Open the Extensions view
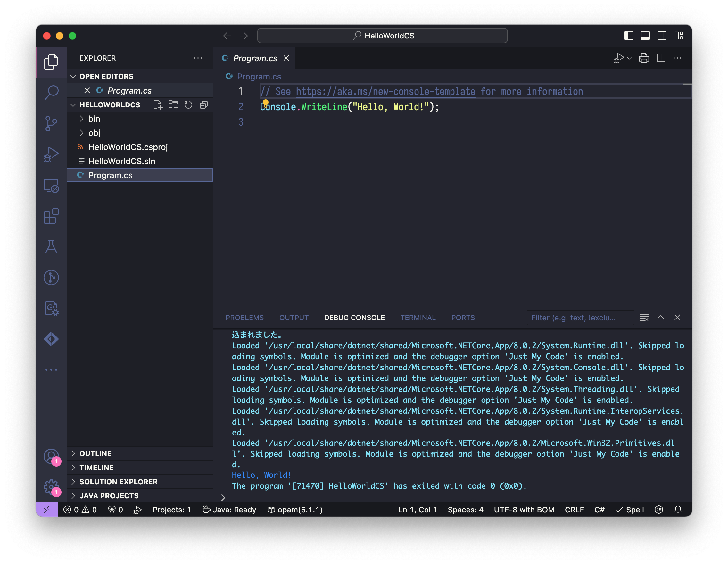The width and height of the screenshot is (728, 564). (x=51, y=216)
